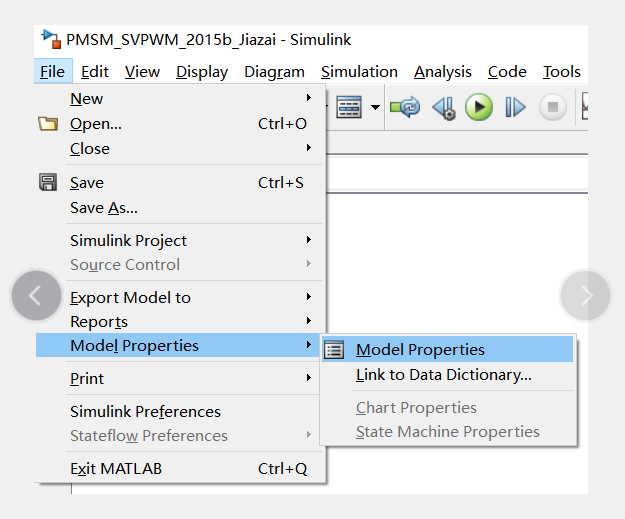Click Model Properties in the submenu
This screenshot has width=625, height=519.
(x=447, y=349)
